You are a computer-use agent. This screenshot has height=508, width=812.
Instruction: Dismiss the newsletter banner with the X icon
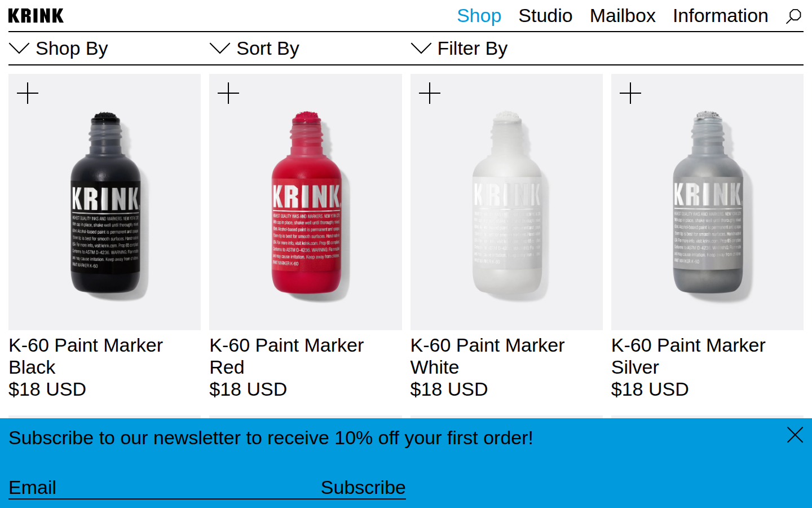(x=795, y=435)
